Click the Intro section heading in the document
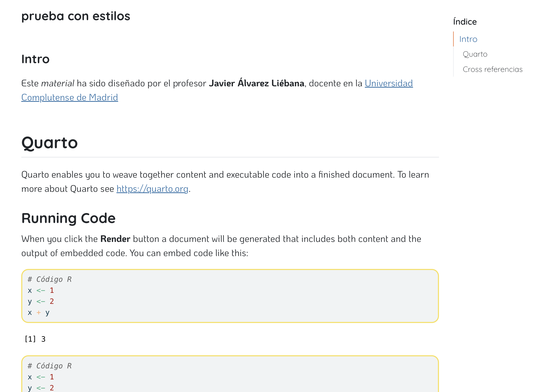The image size is (540, 392). tap(35, 59)
